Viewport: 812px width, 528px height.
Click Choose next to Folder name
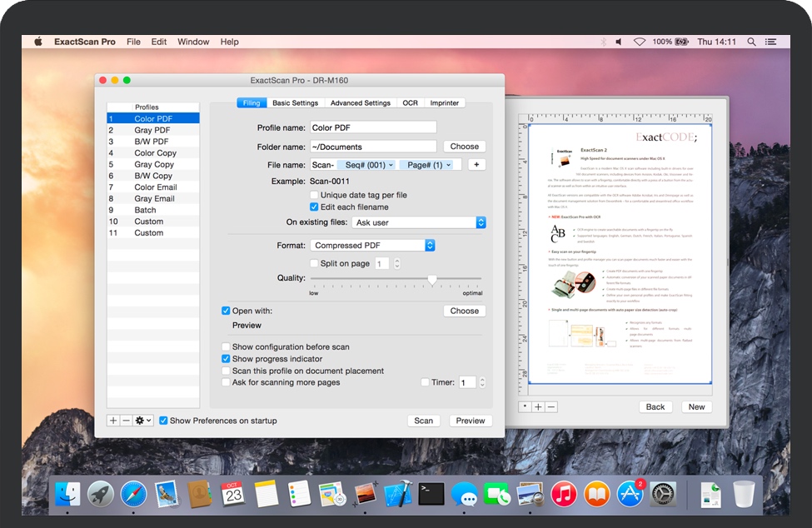(x=464, y=147)
